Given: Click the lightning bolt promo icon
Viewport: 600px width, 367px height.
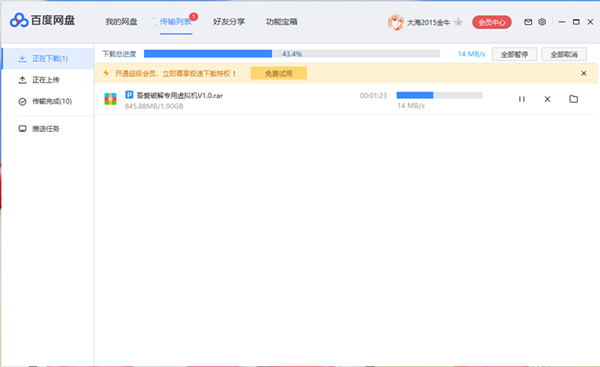Looking at the screenshot, I should coord(106,73).
